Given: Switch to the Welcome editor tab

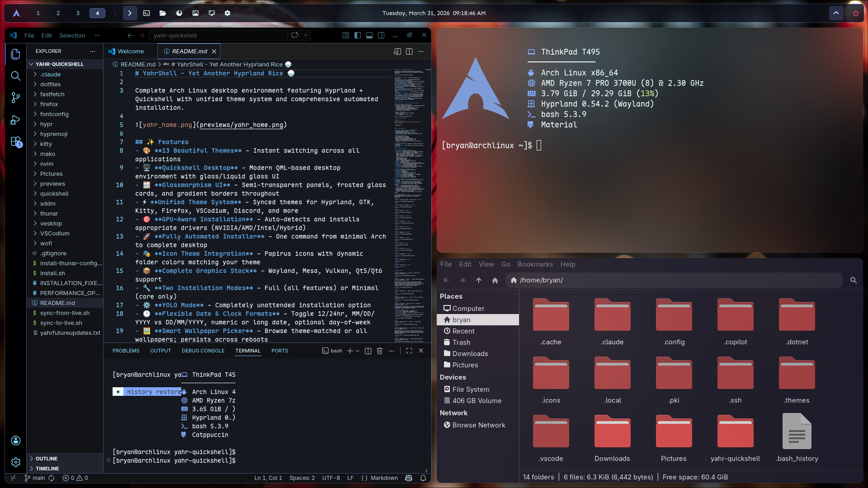Looking at the screenshot, I should 130,52.
